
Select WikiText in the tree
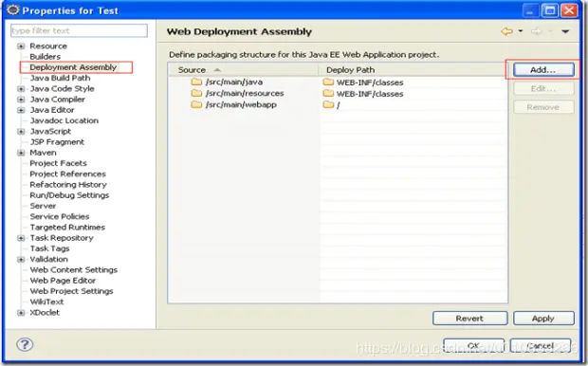pos(46,302)
